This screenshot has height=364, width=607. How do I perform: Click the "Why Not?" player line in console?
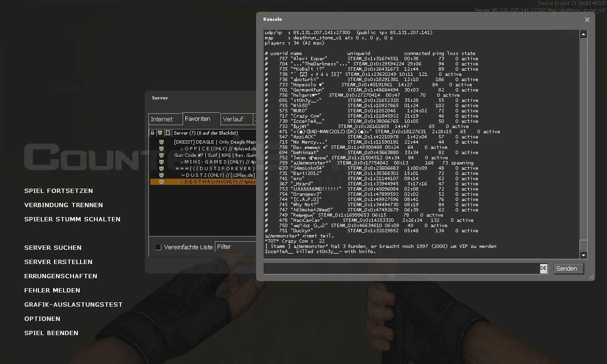pos(371,205)
